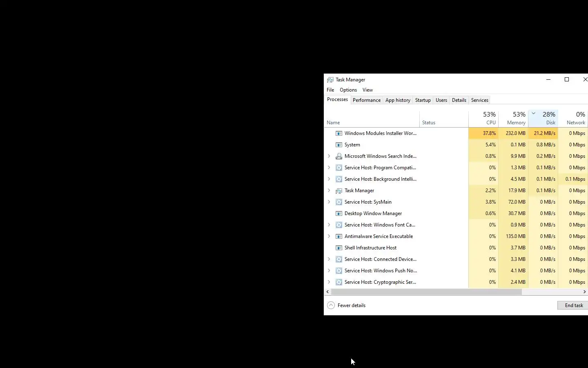Sort by the Memory column header

(513, 119)
